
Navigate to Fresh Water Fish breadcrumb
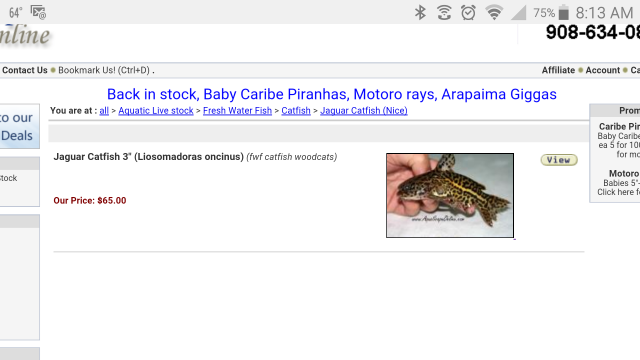(237, 111)
